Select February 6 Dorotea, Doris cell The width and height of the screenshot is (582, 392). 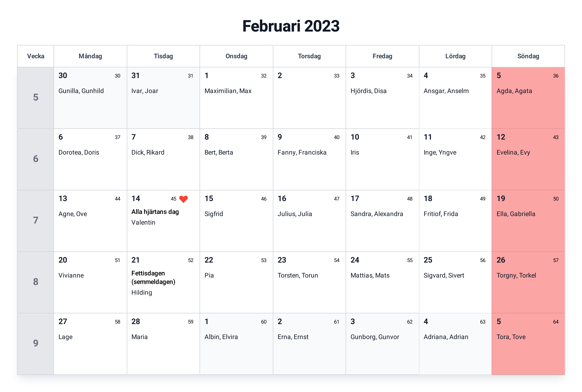pyautogui.click(x=90, y=159)
